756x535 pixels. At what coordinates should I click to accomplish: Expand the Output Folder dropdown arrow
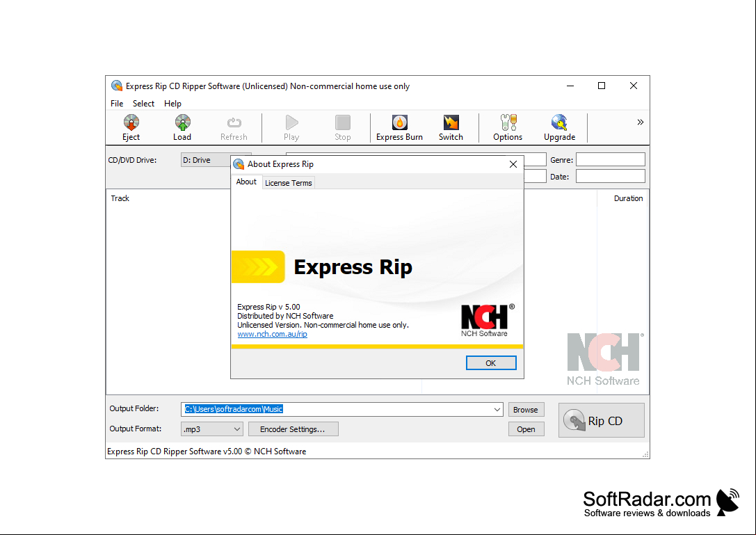coord(497,410)
